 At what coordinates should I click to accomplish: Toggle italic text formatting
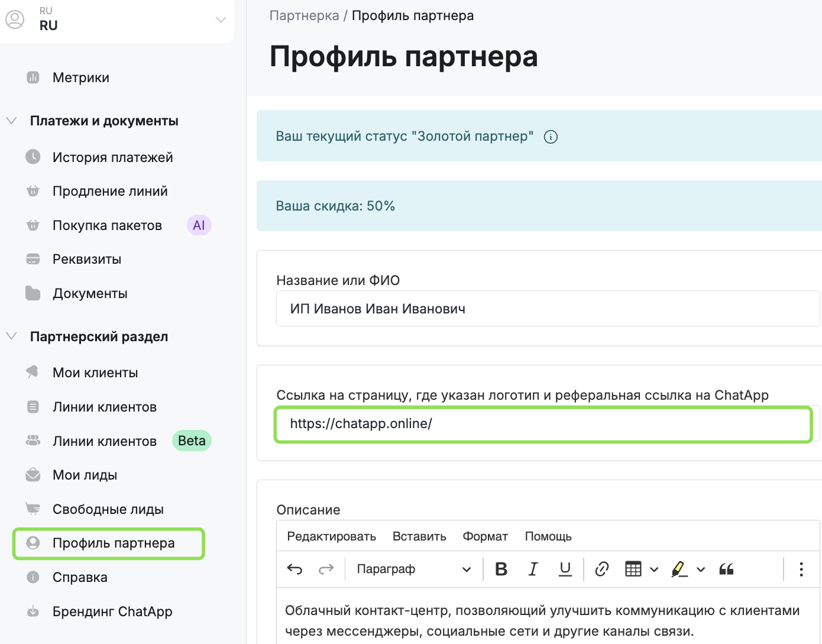point(533,569)
